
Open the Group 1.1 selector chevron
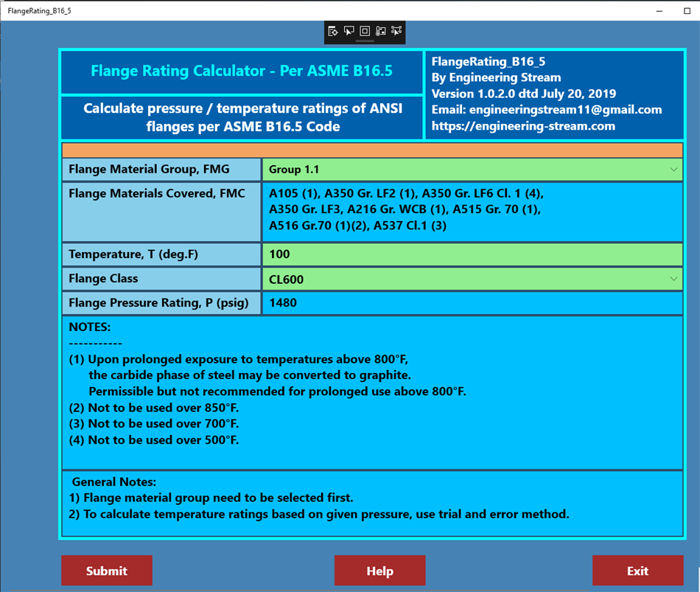coord(674,169)
